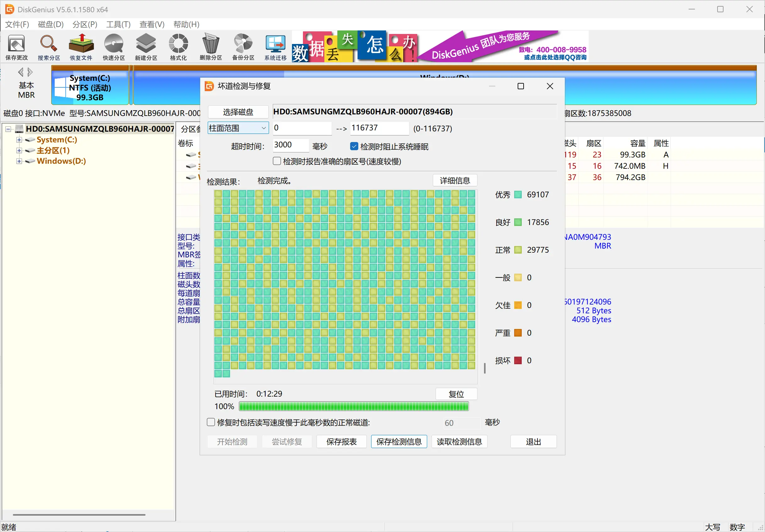This screenshot has height=532, width=765.
Task: Open 详细信息 details button
Action: 455,181
